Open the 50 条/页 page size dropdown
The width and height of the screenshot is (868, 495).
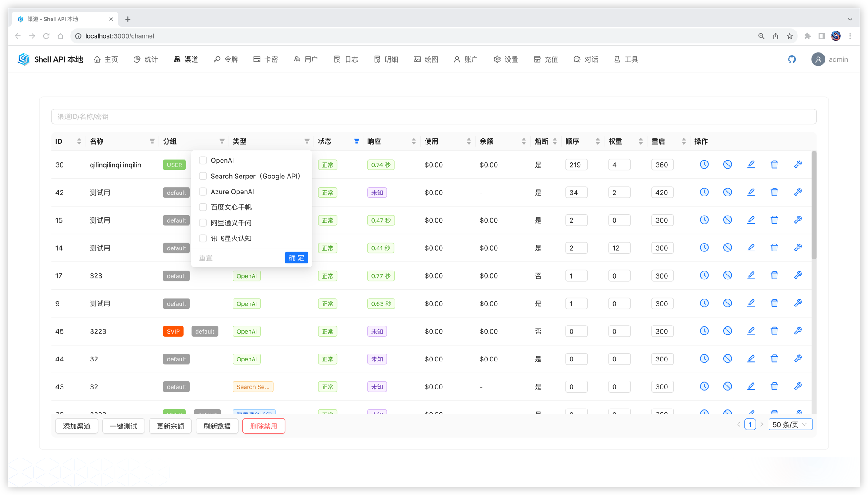click(x=790, y=424)
